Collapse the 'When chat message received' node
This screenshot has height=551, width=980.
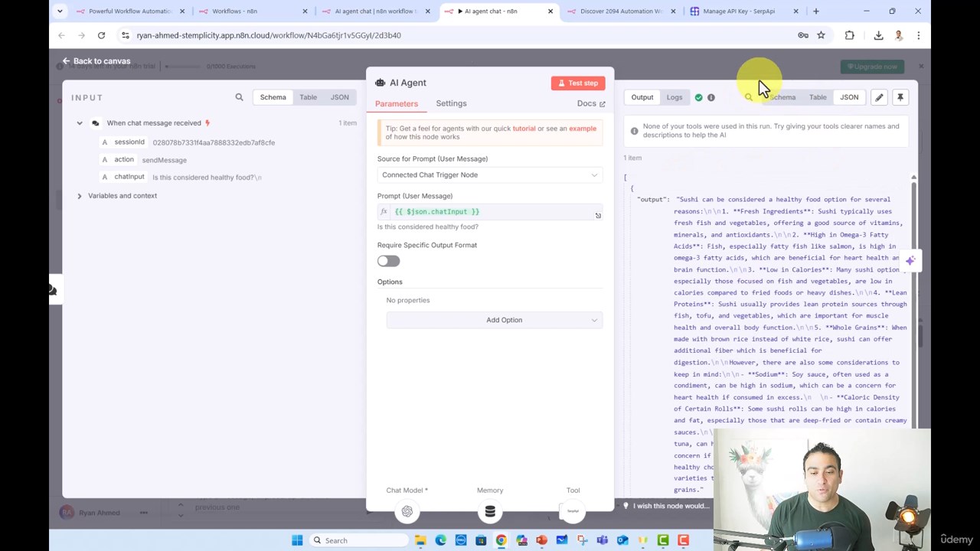80,123
